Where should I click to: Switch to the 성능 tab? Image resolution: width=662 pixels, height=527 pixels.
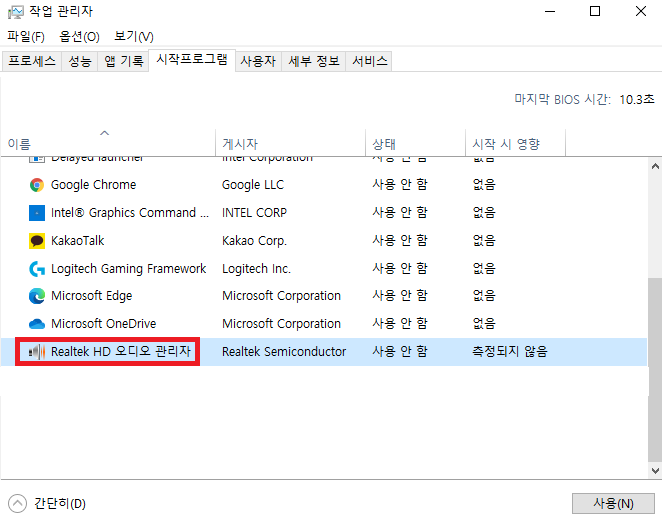pyautogui.click(x=80, y=61)
